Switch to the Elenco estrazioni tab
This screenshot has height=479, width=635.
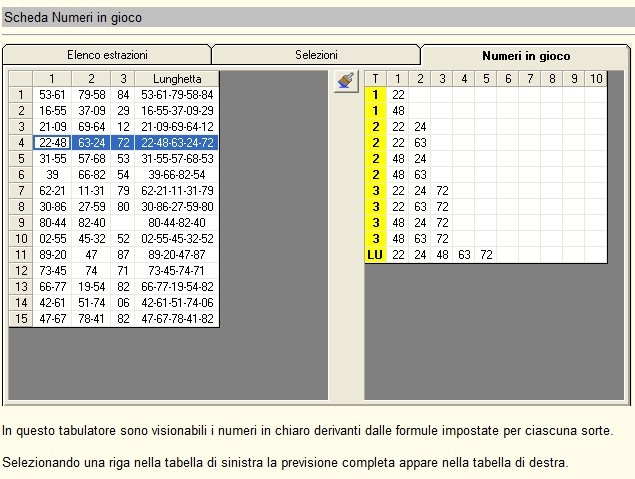pos(106,55)
